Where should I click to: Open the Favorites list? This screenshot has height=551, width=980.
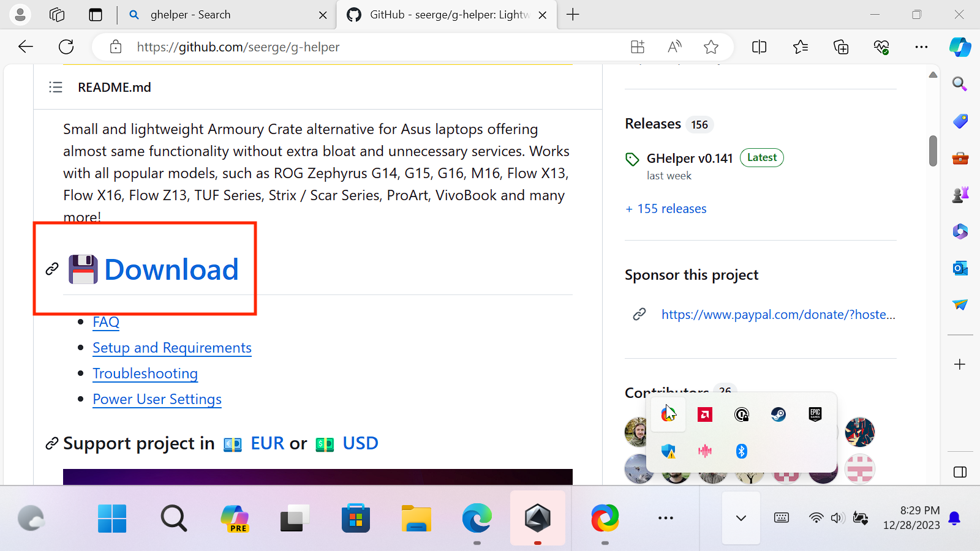tap(800, 47)
